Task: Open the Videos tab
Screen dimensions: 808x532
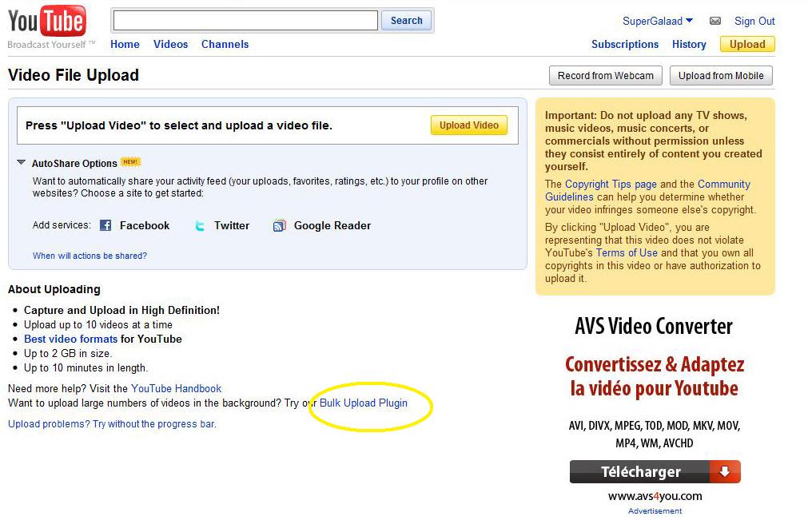Action: (x=170, y=44)
